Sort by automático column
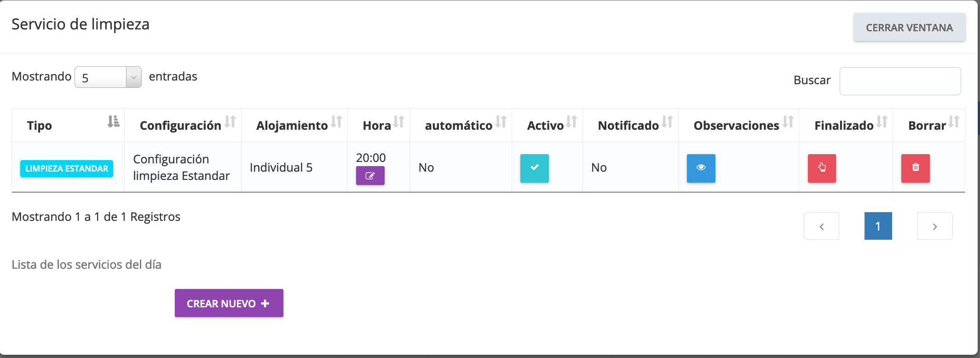 [x=461, y=125]
